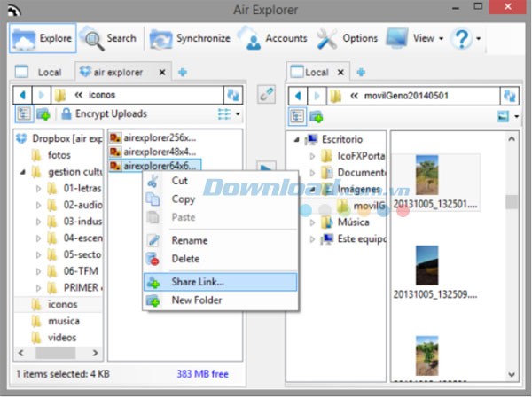The image size is (532, 398).
Task: Toggle the folder tree view in the right pane
Action: 297,116
